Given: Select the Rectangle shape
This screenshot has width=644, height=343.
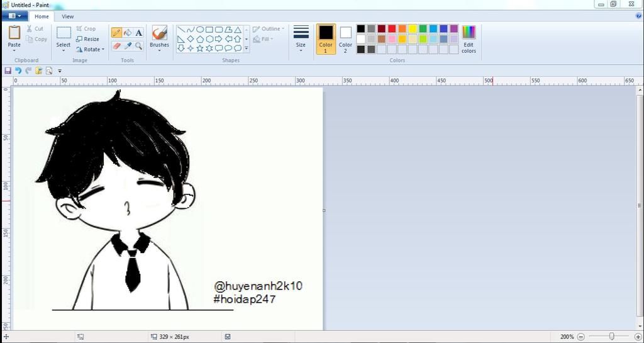Looking at the screenshot, I should coord(209,30).
